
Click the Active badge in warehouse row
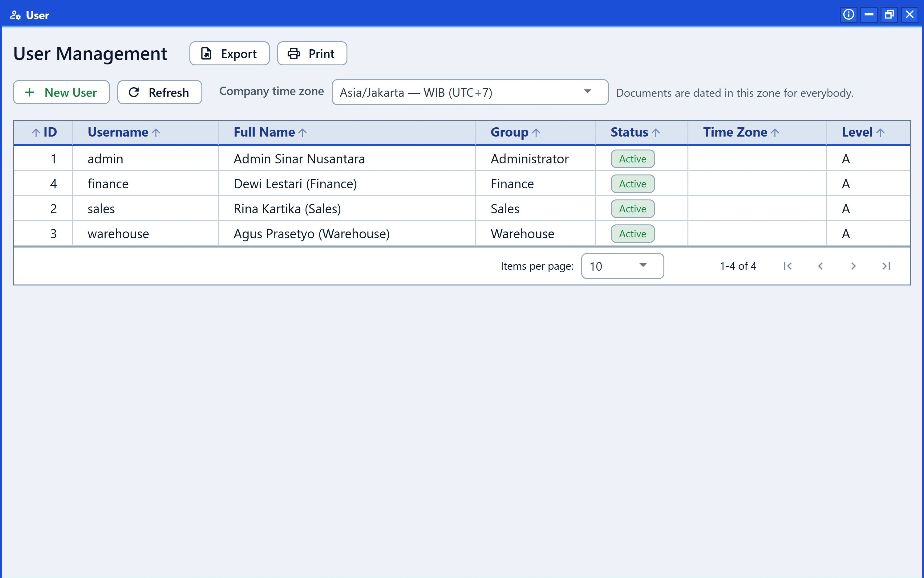(x=633, y=234)
